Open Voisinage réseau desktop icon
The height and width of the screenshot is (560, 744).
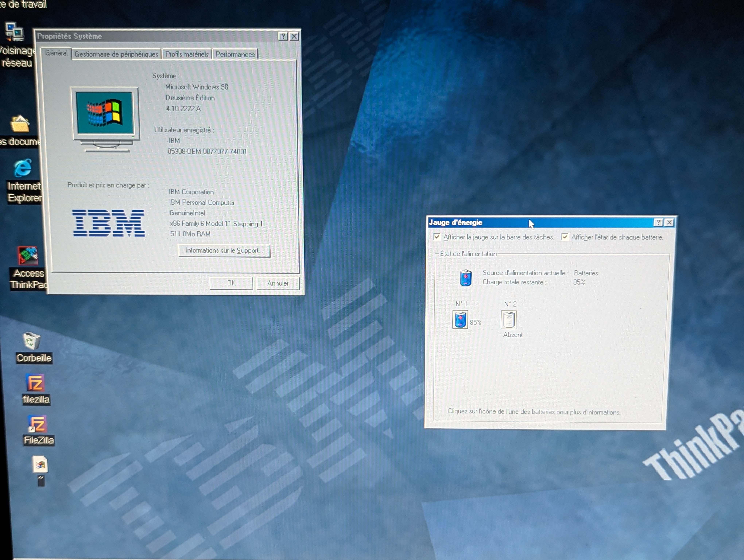[x=15, y=32]
